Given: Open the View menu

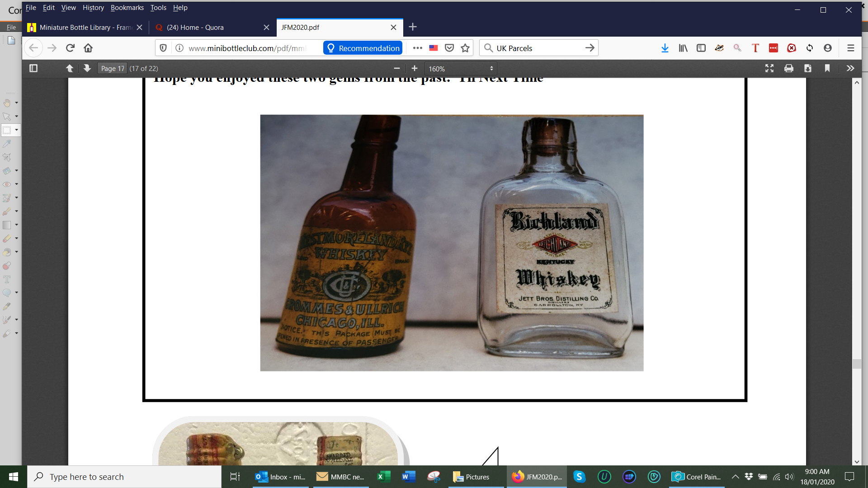Looking at the screenshot, I should (69, 8).
